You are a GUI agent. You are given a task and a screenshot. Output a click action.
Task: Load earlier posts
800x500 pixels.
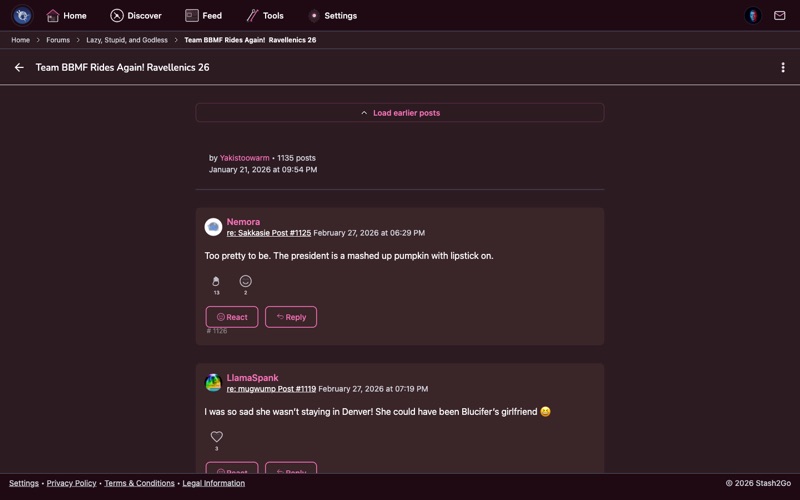coord(400,113)
